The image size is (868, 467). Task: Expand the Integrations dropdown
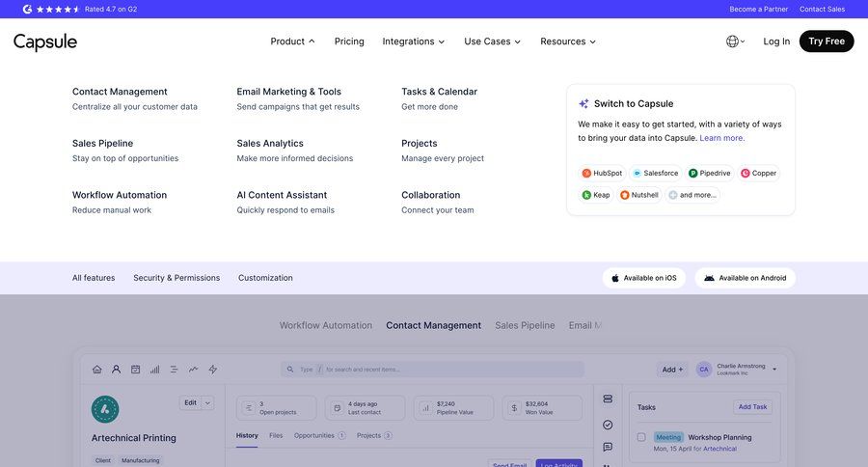(414, 41)
